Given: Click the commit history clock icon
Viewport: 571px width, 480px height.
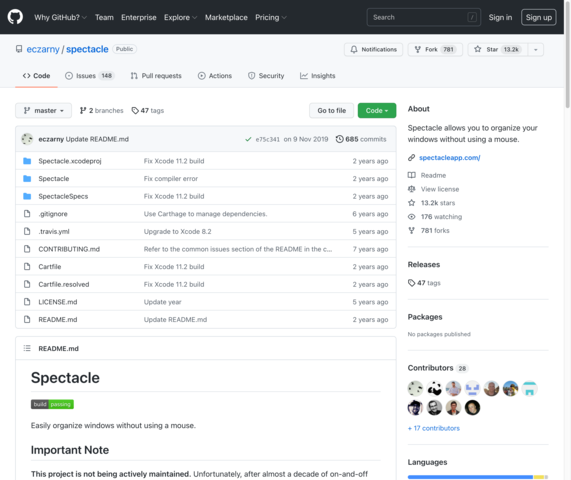Looking at the screenshot, I should pos(339,139).
